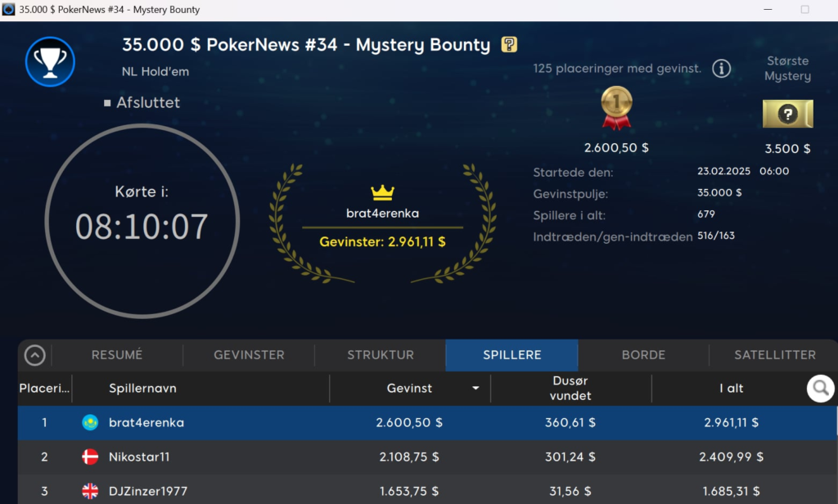Click the NL Hold'em game type label
This screenshot has width=838, height=504.
click(155, 72)
